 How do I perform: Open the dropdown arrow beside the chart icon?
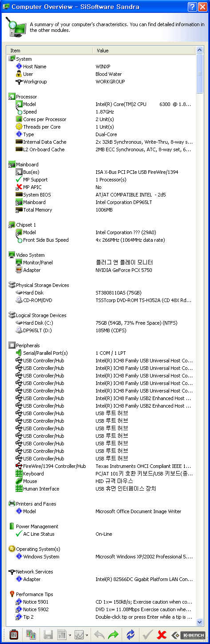[86, 635]
